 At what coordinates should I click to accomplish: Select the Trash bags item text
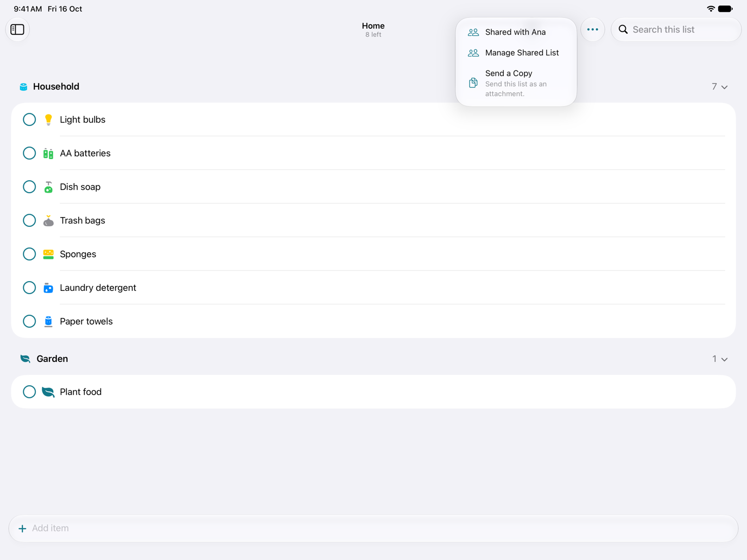83,220
